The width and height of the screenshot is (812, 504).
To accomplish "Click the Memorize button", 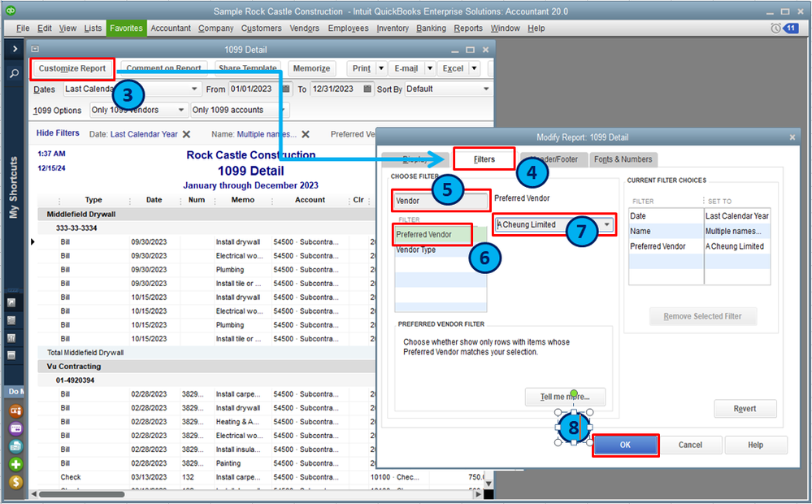I will coord(311,68).
